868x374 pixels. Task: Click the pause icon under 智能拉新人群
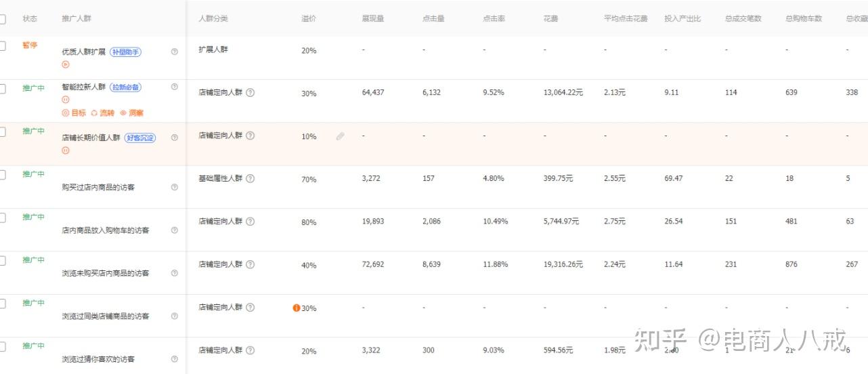click(x=66, y=100)
